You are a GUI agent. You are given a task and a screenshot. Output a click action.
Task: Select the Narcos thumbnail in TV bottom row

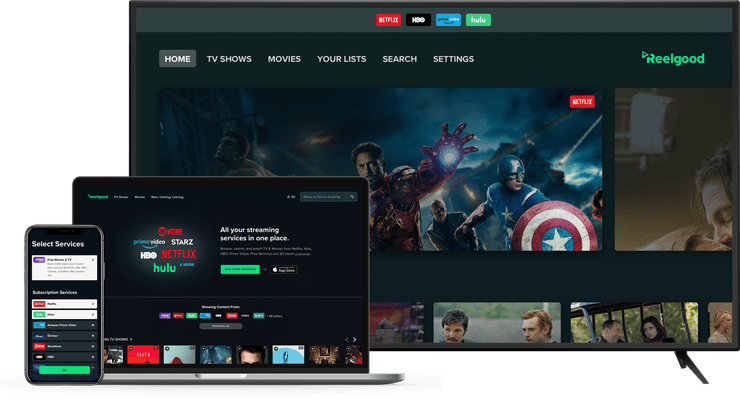(497, 323)
